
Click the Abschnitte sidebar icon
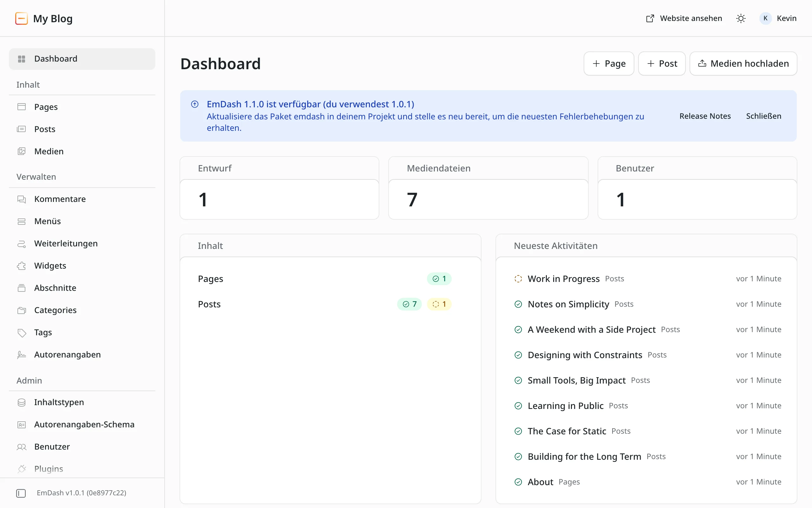point(22,288)
